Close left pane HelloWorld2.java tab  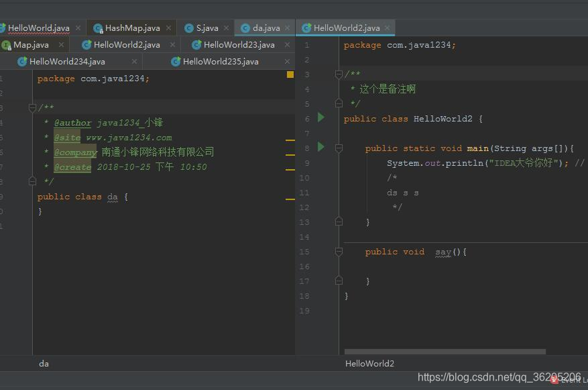pos(172,45)
